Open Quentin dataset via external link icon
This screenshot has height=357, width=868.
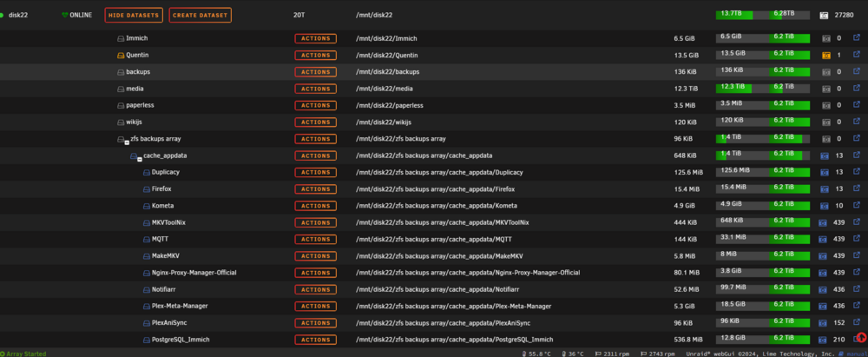[857, 55]
